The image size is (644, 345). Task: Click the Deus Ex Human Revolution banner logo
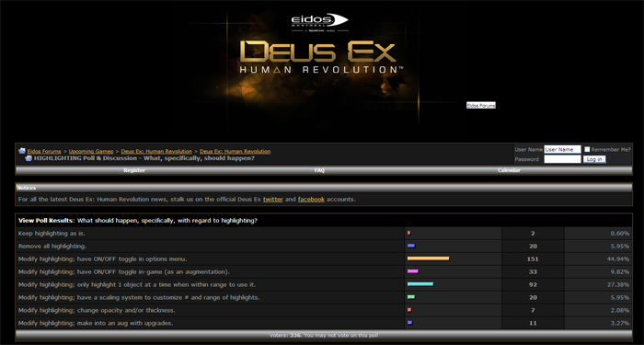click(318, 57)
